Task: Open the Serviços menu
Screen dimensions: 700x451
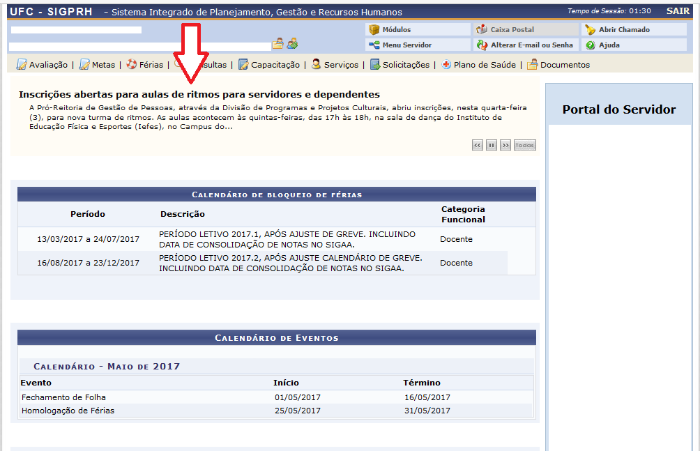Action: coord(340,65)
